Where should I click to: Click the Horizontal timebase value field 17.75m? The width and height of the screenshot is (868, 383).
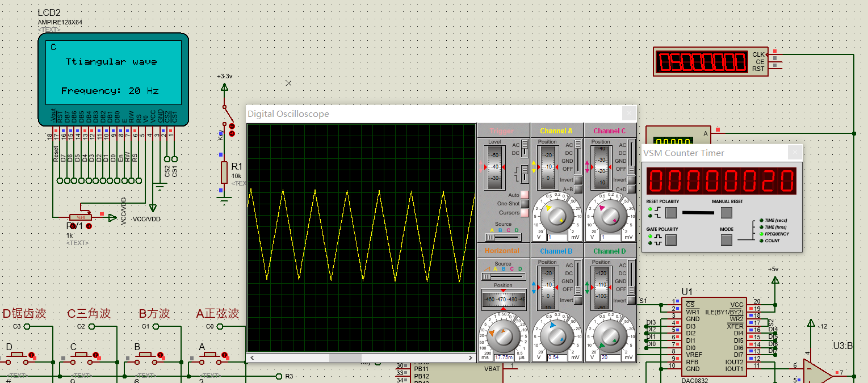pos(504,357)
